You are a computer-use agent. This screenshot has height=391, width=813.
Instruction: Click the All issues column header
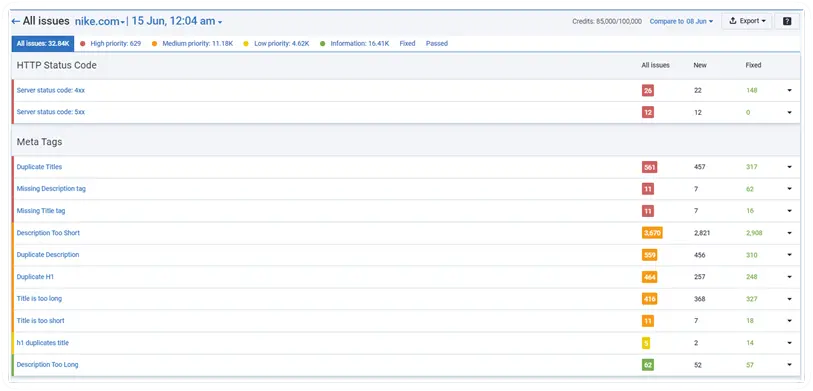click(x=655, y=65)
